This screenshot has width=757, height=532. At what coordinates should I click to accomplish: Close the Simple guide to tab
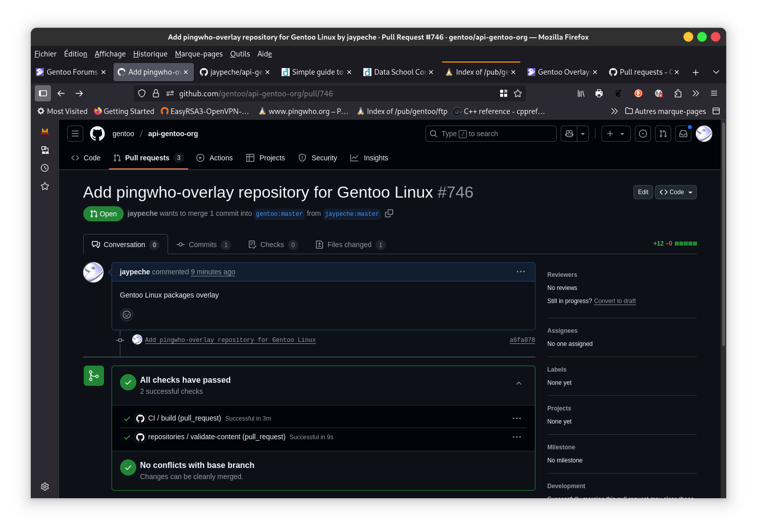click(x=349, y=72)
